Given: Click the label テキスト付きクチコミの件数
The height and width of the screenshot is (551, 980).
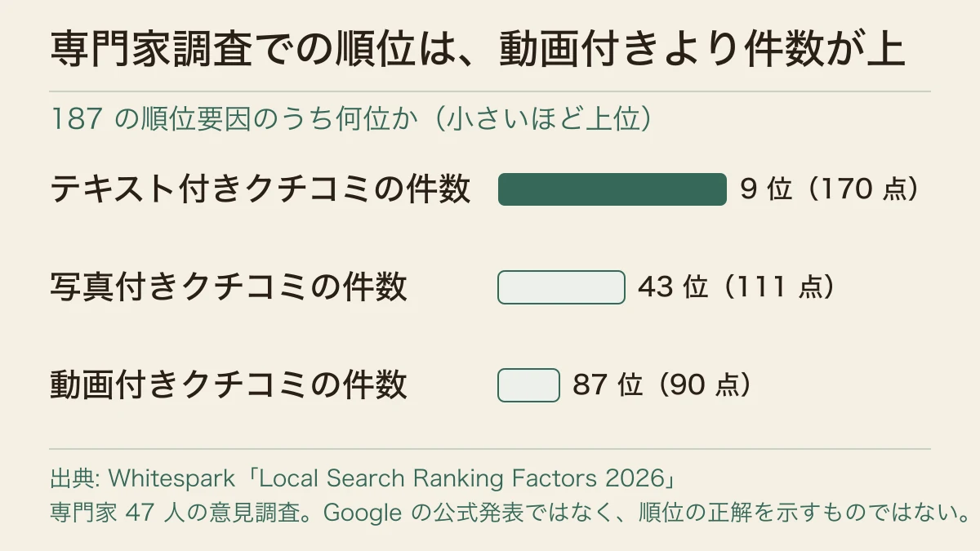Looking at the screenshot, I should coord(261,189).
